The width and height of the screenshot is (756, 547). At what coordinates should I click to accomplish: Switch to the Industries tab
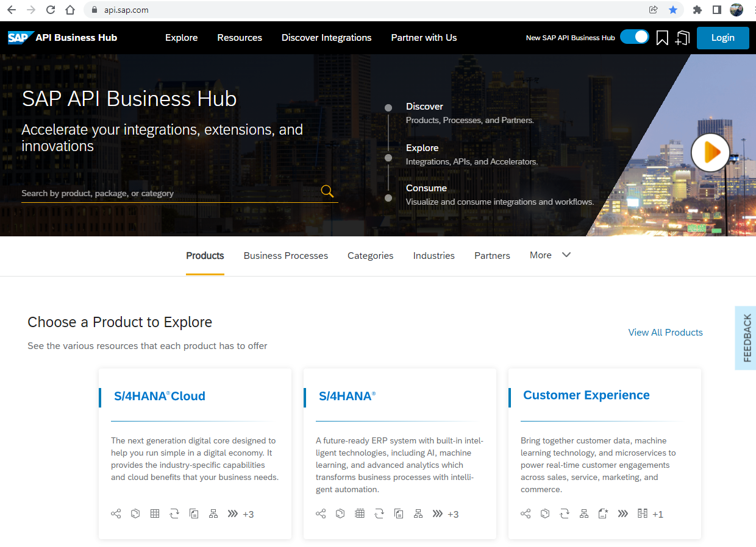tap(434, 256)
